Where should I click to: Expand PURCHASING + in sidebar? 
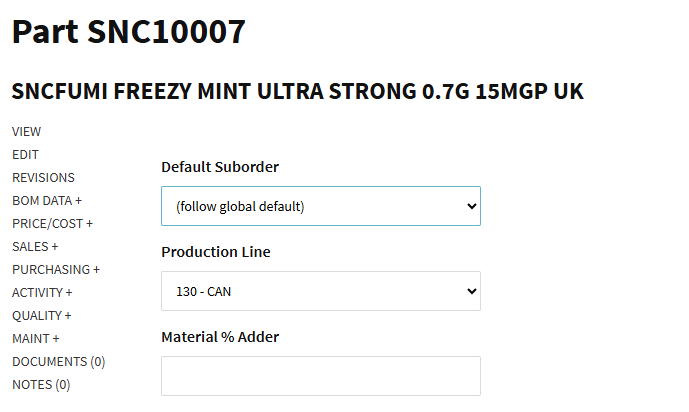pyautogui.click(x=56, y=270)
